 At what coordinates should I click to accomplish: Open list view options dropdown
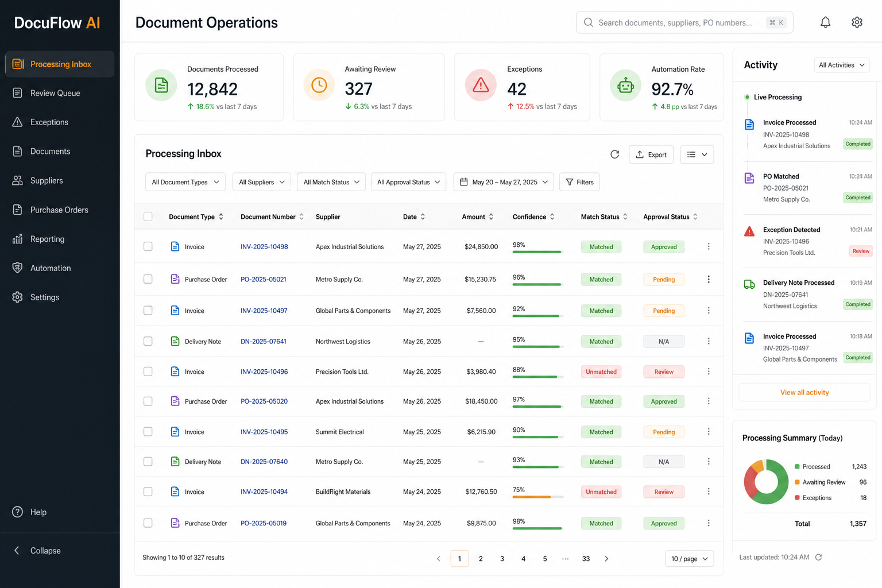tap(697, 154)
